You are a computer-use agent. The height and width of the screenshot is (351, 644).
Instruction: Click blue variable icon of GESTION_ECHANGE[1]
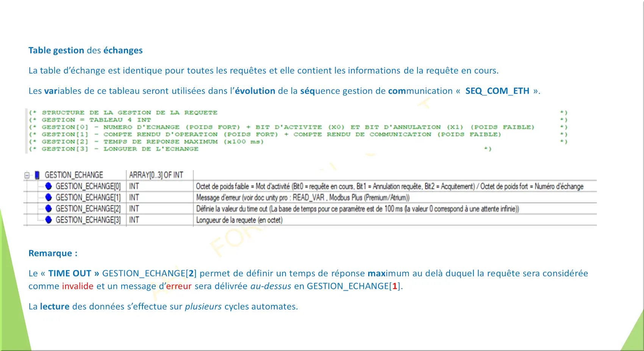[x=48, y=197]
